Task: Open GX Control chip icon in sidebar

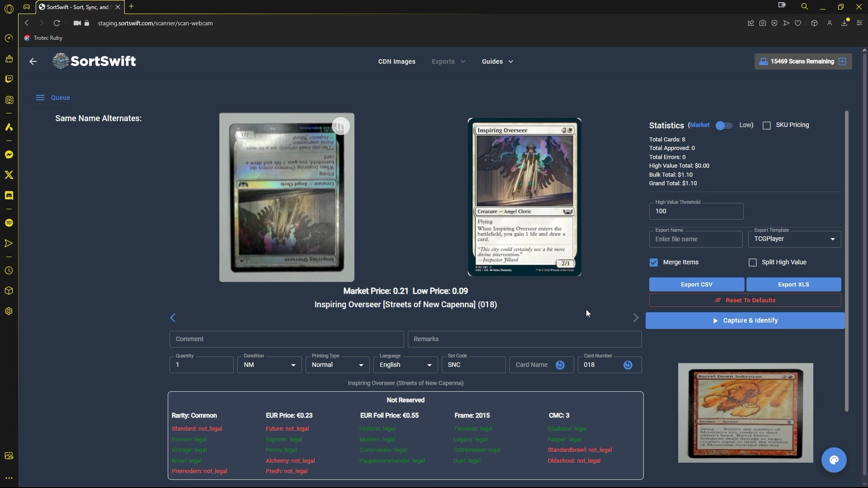Action: click(x=9, y=100)
